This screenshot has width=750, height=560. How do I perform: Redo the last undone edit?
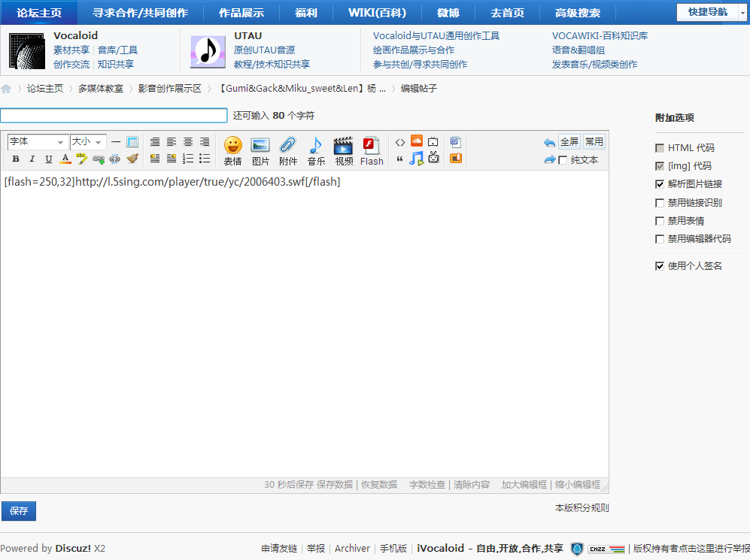(550, 159)
